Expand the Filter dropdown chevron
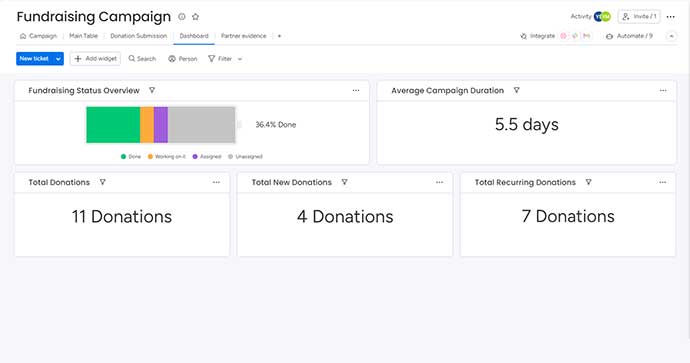 (240, 59)
